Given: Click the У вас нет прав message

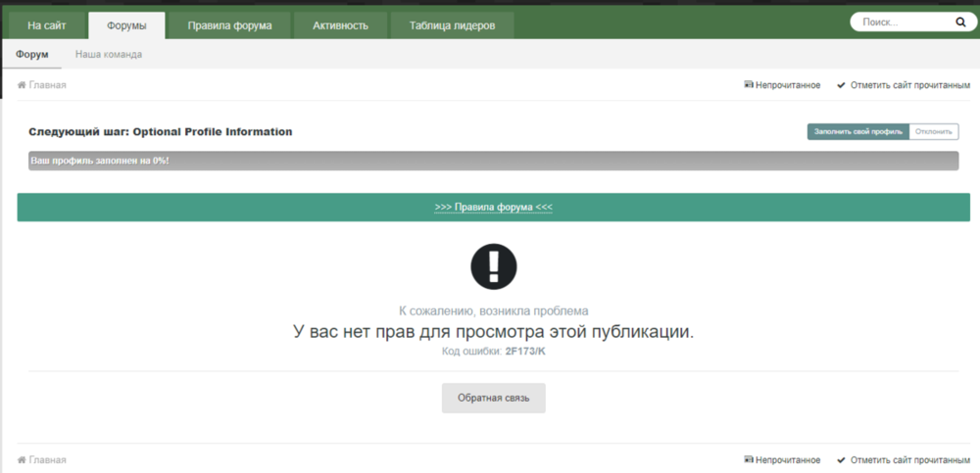Looking at the screenshot, I should [x=494, y=332].
